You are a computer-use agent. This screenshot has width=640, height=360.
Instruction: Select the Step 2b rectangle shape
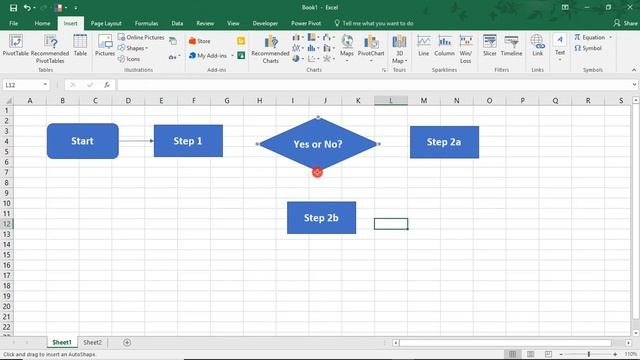(x=321, y=218)
